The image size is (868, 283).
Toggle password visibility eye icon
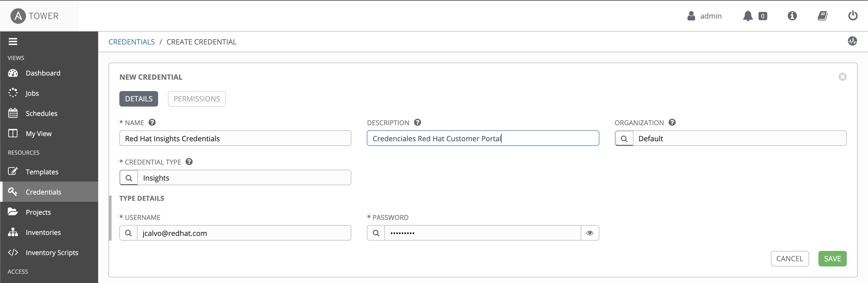pos(590,233)
